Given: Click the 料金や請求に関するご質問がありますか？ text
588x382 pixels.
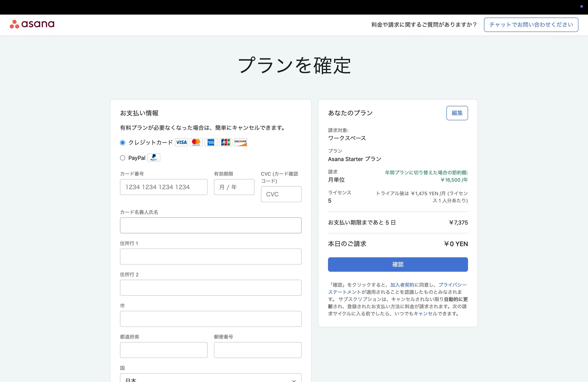Looking at the screenshot, I should (x=424, y=25).
